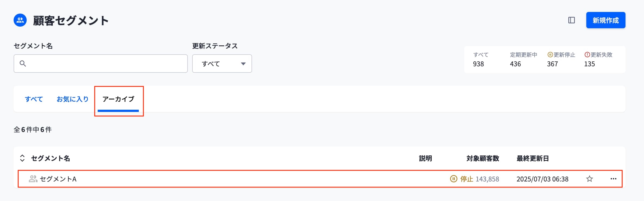Click the group icon beside セグメントA

click(33, 179)
